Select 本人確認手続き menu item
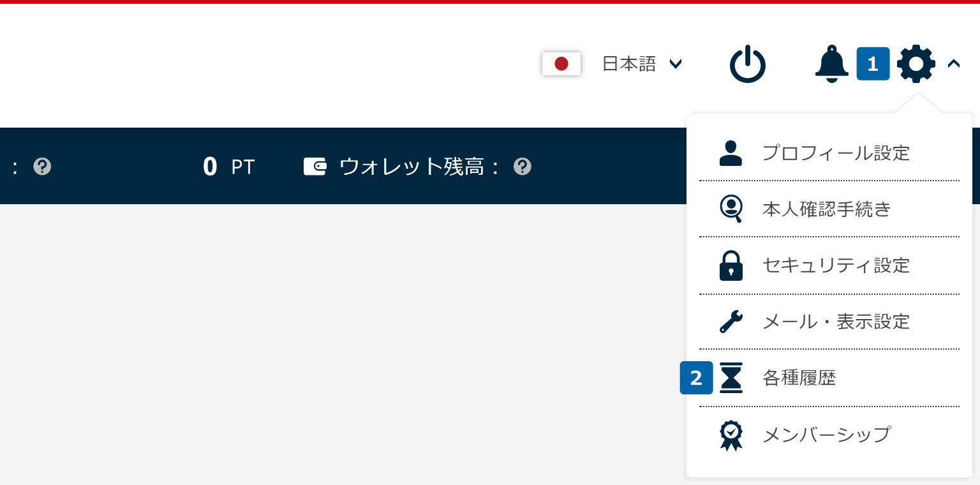Viewport: 980px width, 485px height. click(x=829, y=209)
